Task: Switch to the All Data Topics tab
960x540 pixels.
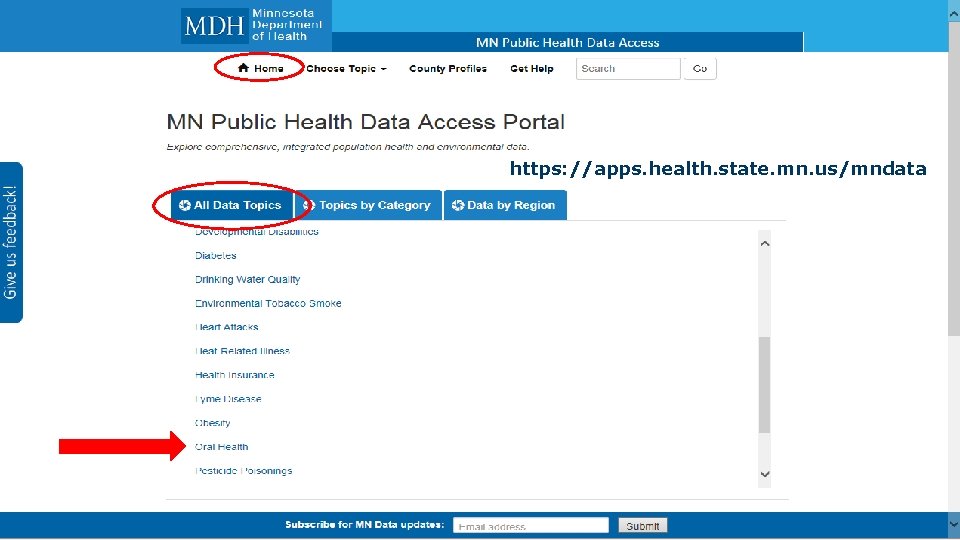Action: (x=231, y=205)
